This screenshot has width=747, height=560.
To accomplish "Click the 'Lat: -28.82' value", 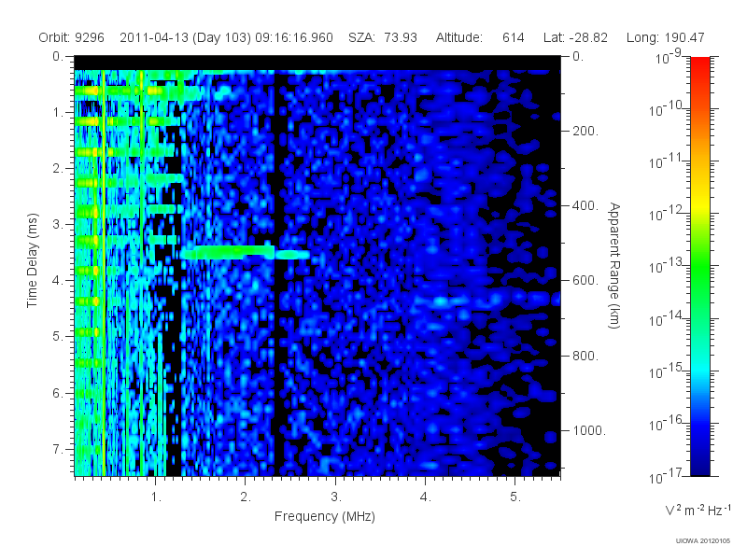I will point(575,37).
